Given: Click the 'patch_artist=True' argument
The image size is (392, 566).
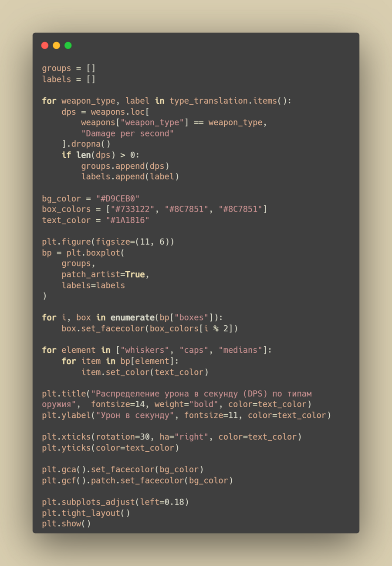Looking at the screenshot, I should point(103,275).
